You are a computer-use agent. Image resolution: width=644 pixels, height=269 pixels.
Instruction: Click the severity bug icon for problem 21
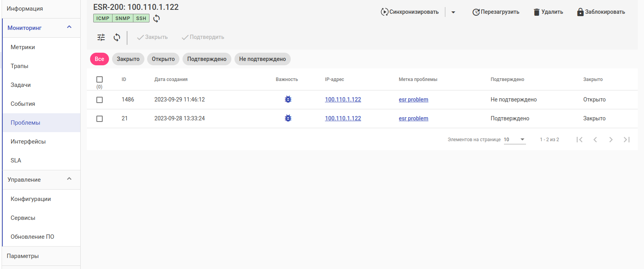coord(288,118)
